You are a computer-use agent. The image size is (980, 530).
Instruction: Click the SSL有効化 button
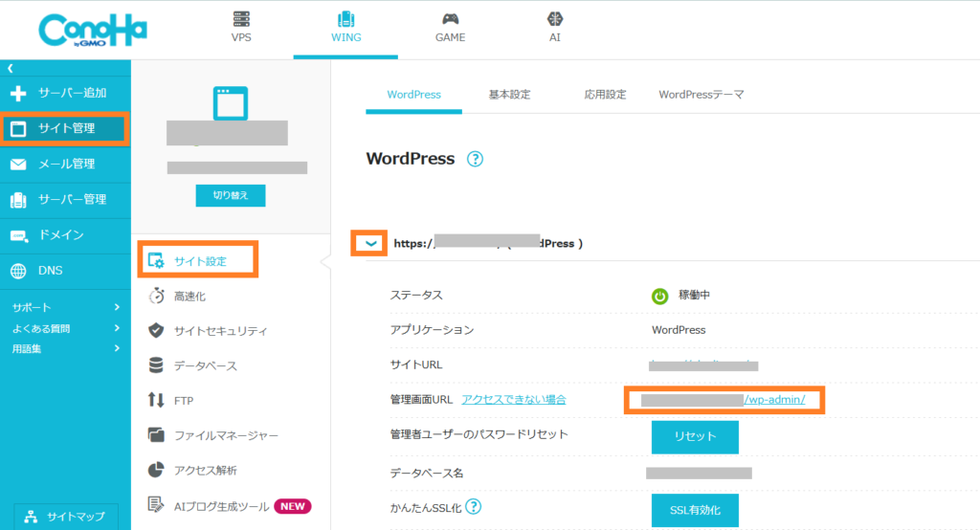coord(695,511)
